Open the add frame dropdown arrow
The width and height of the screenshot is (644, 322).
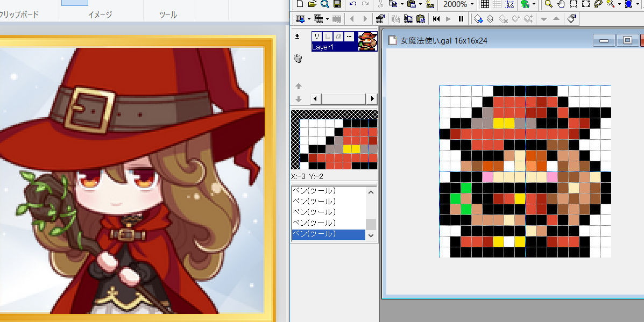pyautogui.click(x=309, y=19)
